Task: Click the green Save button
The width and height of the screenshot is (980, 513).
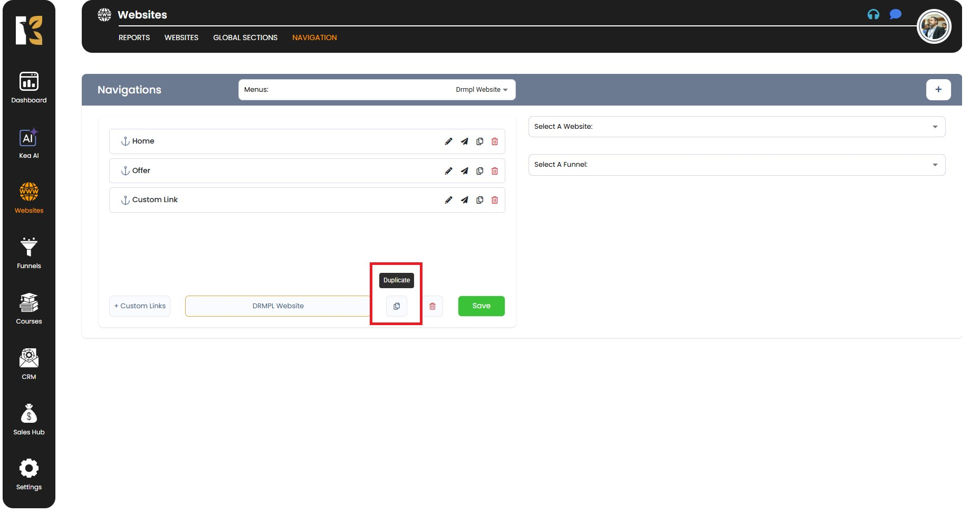Action: coord(481,306)
